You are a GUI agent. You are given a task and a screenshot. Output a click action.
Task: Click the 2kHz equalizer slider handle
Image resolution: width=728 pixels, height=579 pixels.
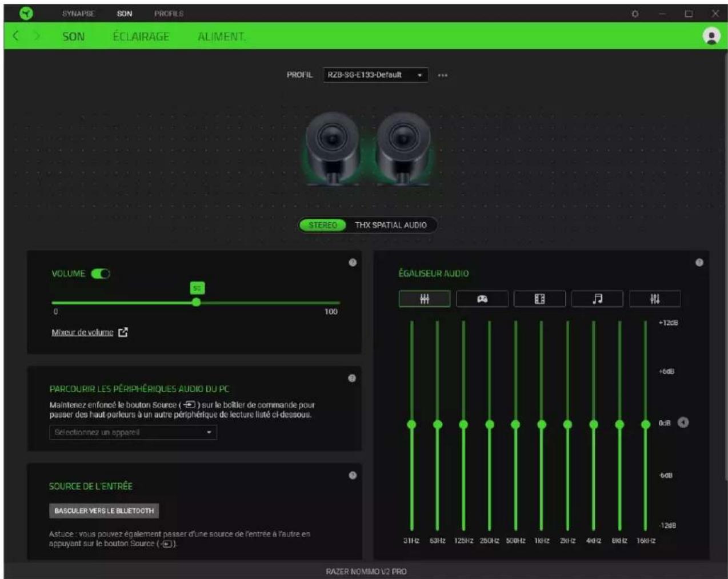click(x=567, y=424)
